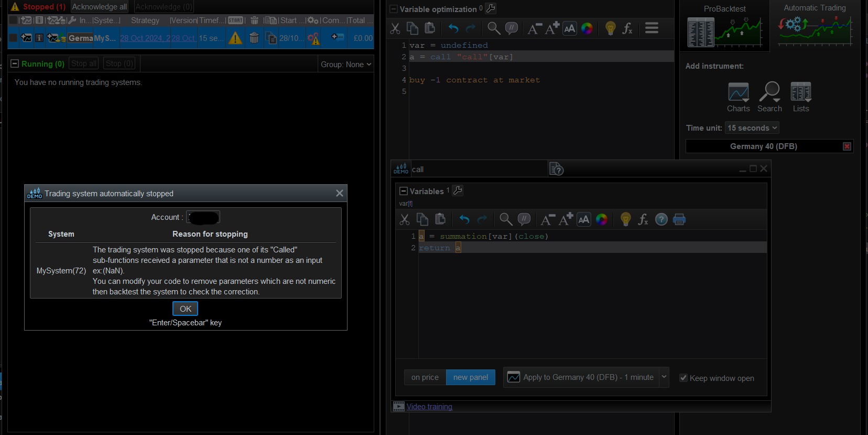Open search in the call editor toolbar
This screenshot has height=435, width=868.
click(506, 219)
